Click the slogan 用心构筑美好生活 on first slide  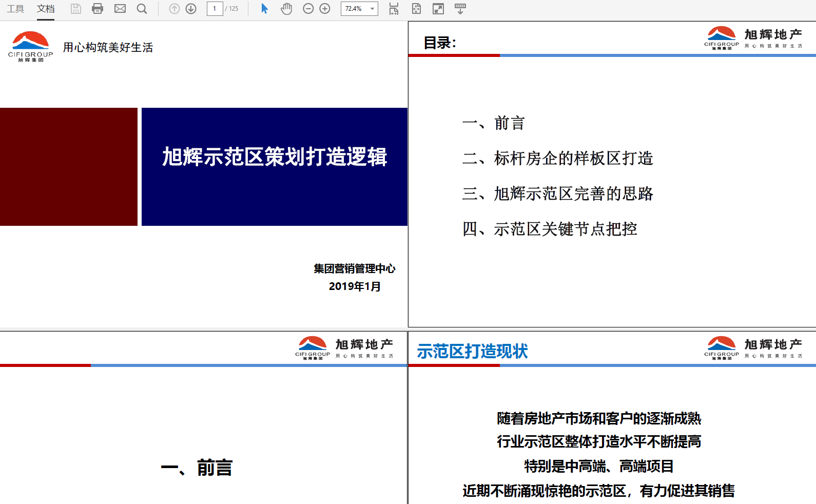click(108, 47)
